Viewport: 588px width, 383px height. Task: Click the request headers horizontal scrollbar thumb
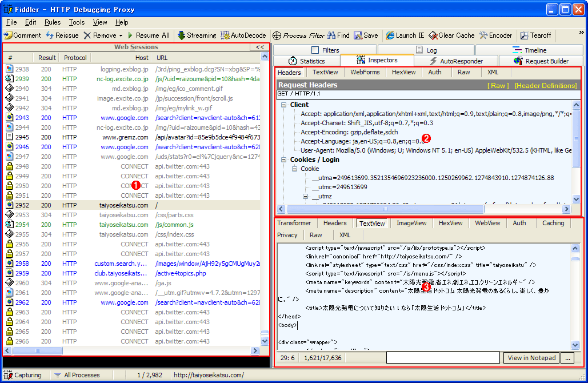pos(385,209)
